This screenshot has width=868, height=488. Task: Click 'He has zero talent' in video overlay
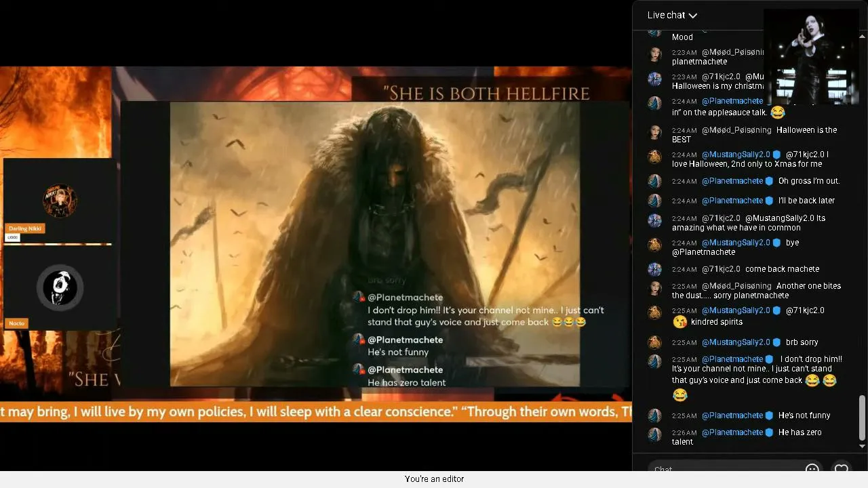tap(407, 383)
